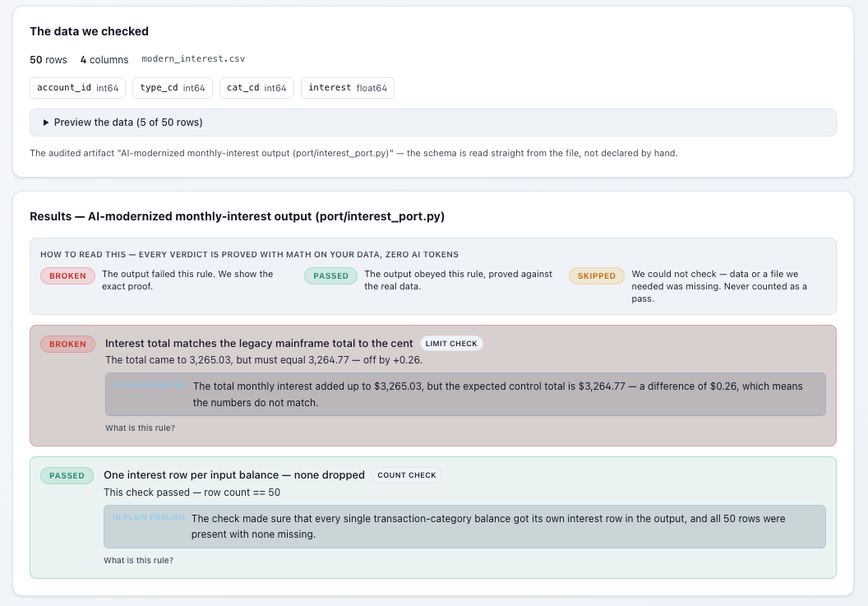The width and height of the screenshot is (868, 606).
Task: Click "We could not check" legend text
Action: point(720,286)
